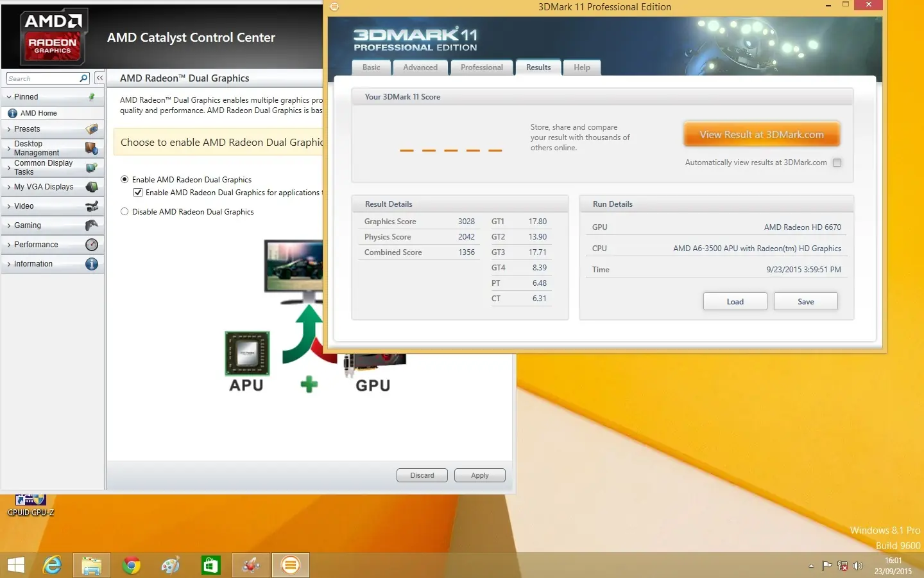Select Enable AMD Radeon Dual Graphics radio

124,180
